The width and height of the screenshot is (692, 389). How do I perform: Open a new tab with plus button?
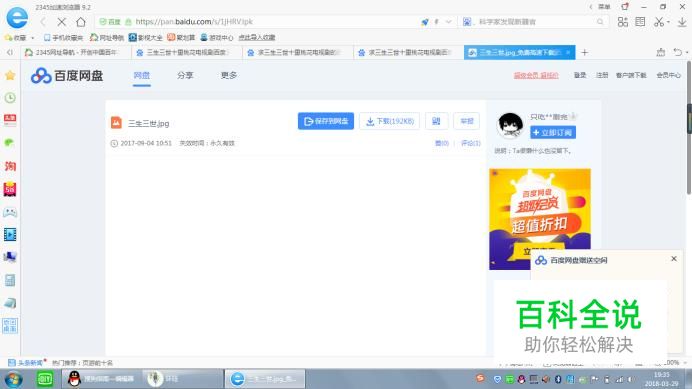pos(585,53)
